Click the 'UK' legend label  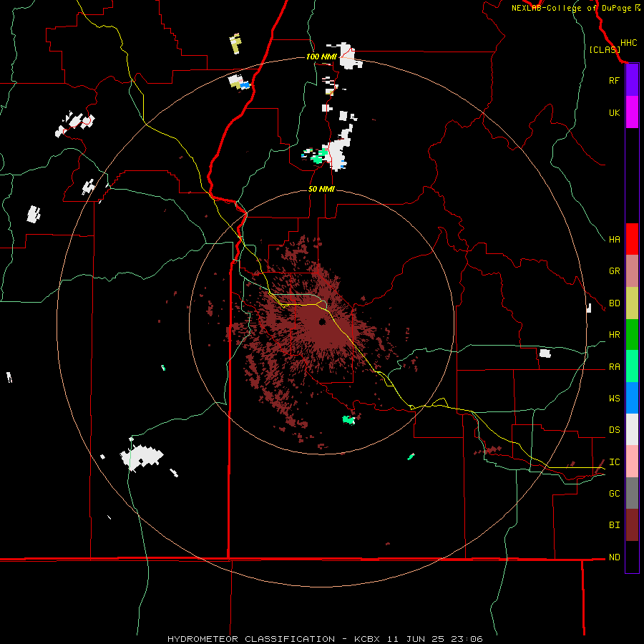[614, 112]
